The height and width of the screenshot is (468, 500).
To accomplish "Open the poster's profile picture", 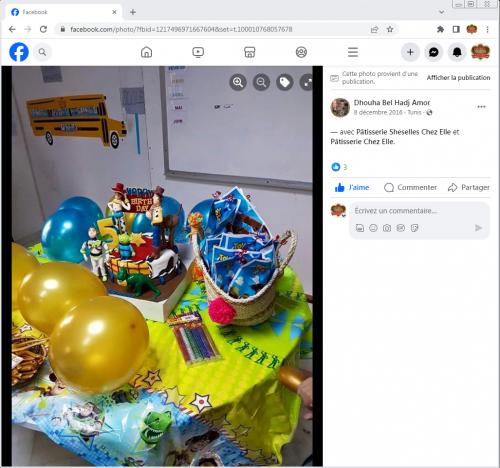I will point(340,107).
